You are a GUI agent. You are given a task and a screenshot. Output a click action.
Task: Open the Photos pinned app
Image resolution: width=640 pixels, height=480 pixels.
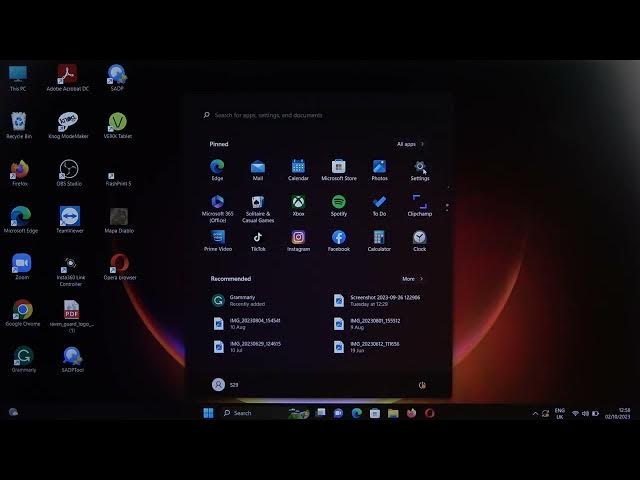(379, 170)
